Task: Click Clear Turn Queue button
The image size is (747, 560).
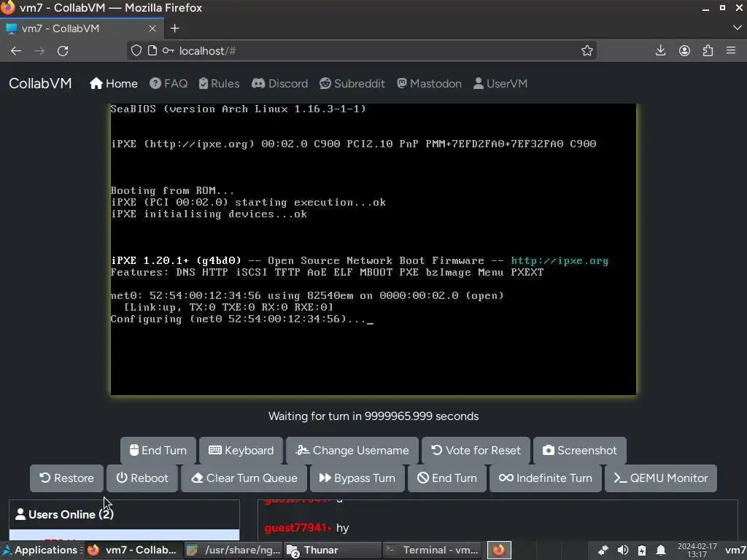Action: [x=244, y=478]
